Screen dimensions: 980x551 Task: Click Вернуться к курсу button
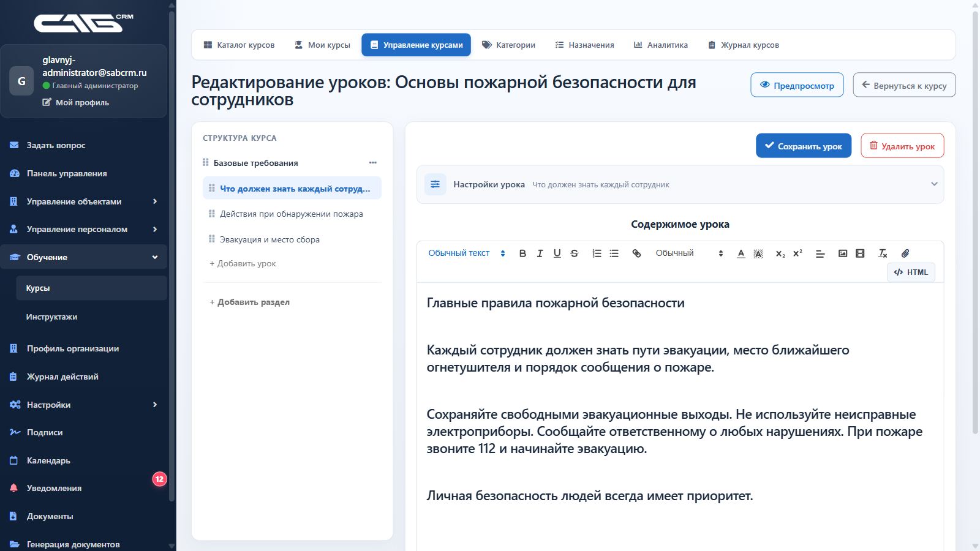[x=904, y=85]
